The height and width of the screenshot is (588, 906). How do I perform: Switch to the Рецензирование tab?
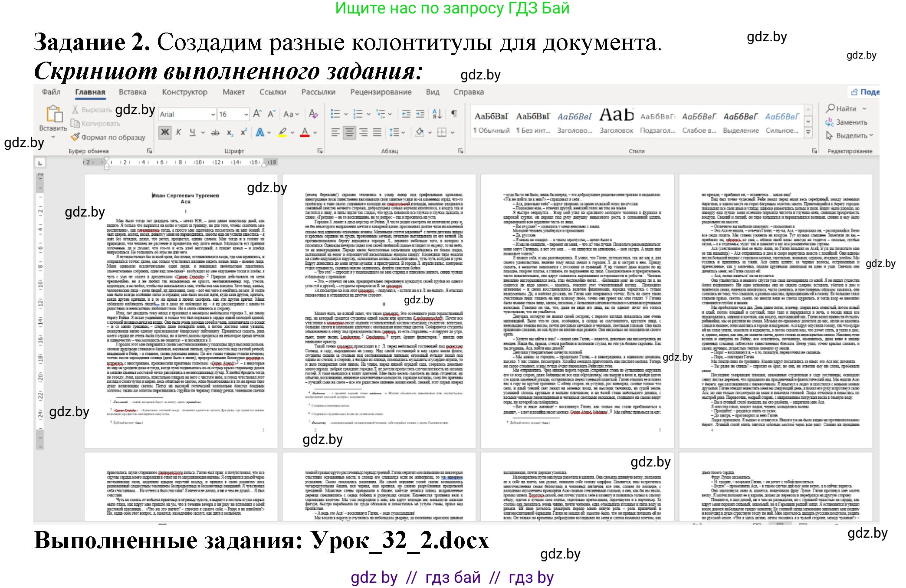tap(381, 92)
